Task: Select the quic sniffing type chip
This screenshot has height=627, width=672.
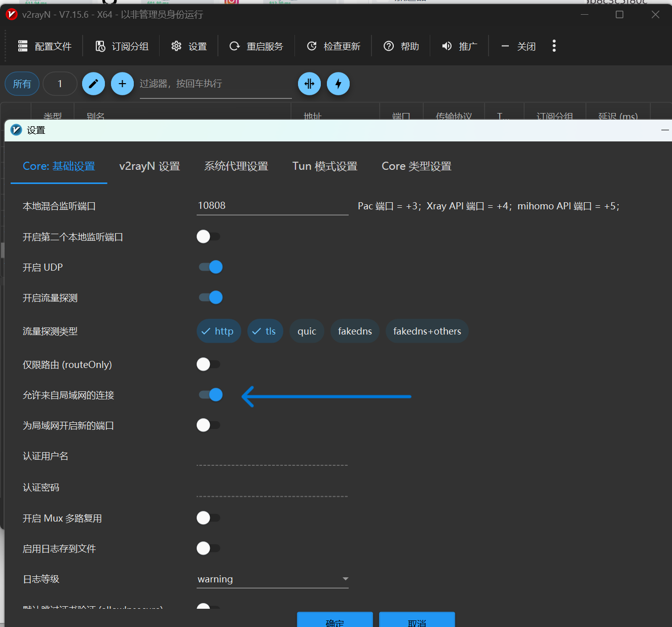Action: [x=307, y=331]
